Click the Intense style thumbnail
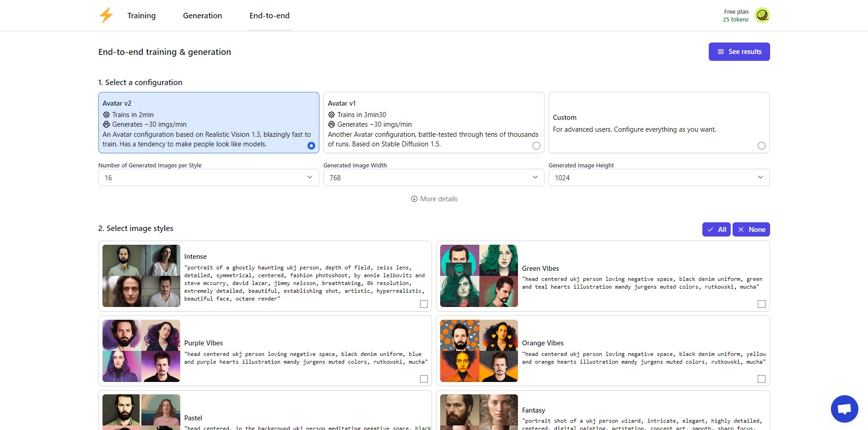 click(x=141, y=276)
